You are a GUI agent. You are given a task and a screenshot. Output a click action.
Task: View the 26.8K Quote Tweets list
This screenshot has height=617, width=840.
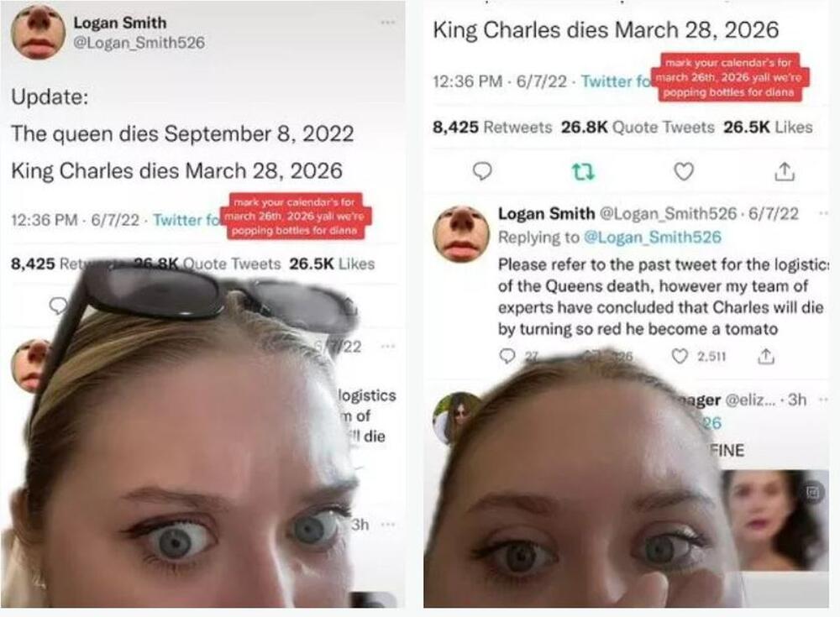pos(638,128)
